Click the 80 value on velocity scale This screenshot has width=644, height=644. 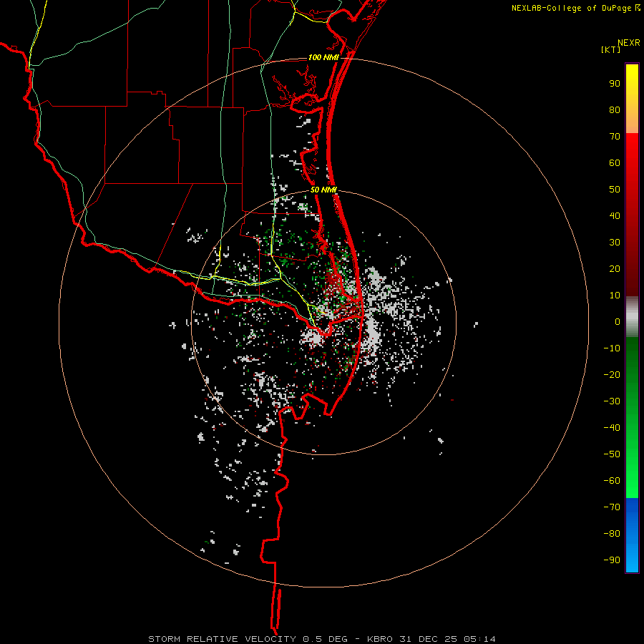point(615,110)
